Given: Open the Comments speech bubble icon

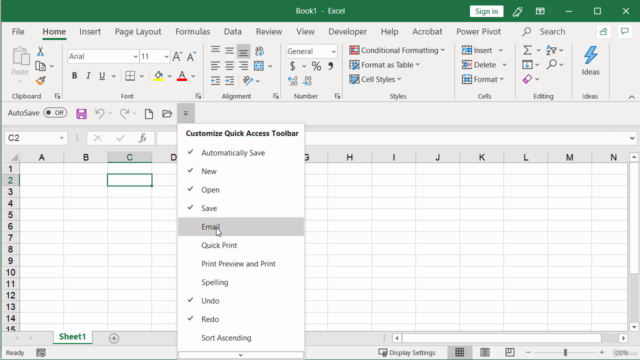Looking at the screenshot, I should tap(624, 31).
